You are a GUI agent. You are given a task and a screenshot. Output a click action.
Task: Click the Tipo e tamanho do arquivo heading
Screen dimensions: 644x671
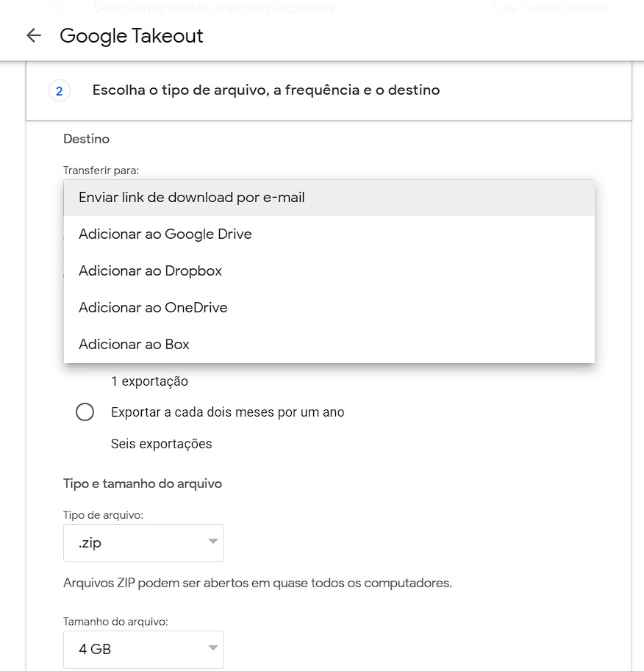tap(143, 484)
